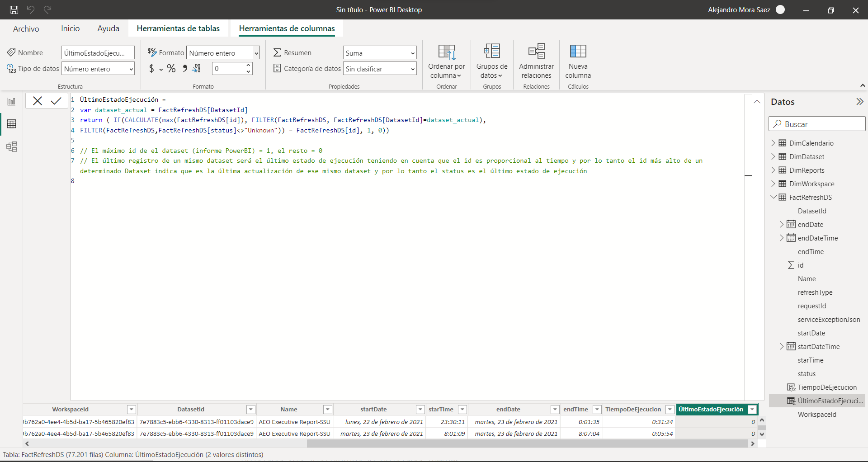Commit the DAX formula with the checkmark

[56, 101]
